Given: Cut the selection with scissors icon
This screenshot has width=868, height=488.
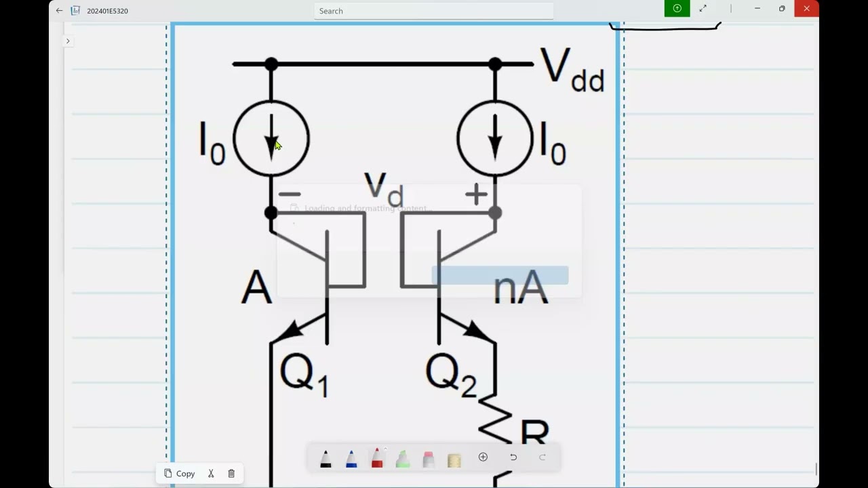Looking at the screenshot, I should pos(211,474).
